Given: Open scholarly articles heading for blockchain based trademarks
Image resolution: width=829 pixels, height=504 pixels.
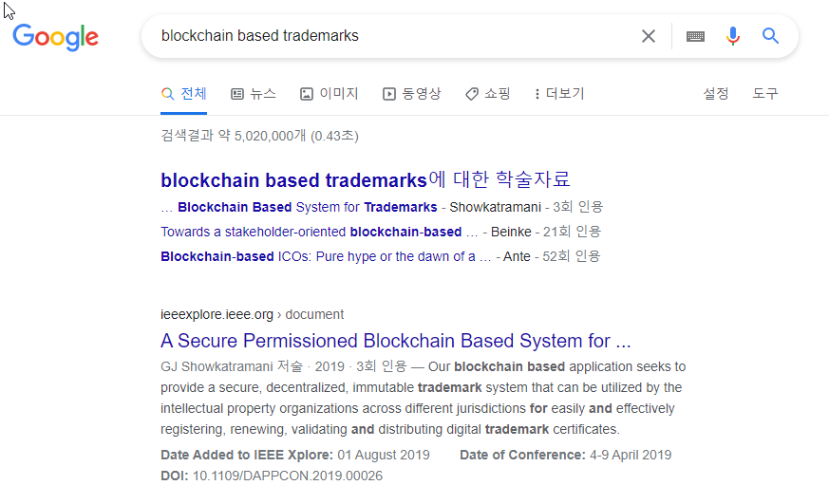Looking at the screenshot, I should (x=366, y=180).
